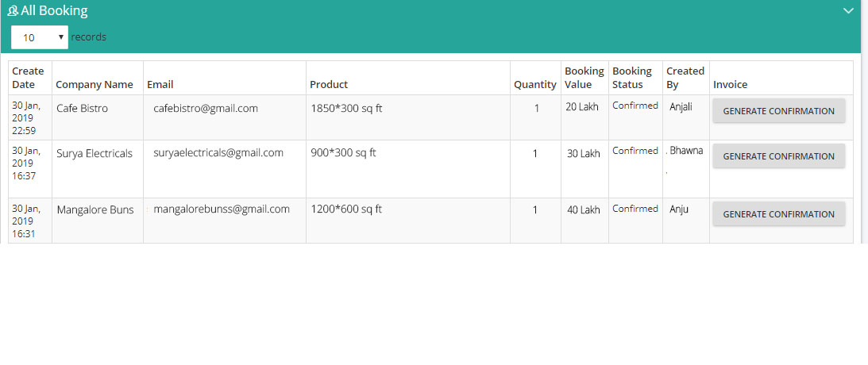Screen dimensions: 868x365
Task: Generate confirmation for Surya Electricals
Action: click(x=778, y=156)
